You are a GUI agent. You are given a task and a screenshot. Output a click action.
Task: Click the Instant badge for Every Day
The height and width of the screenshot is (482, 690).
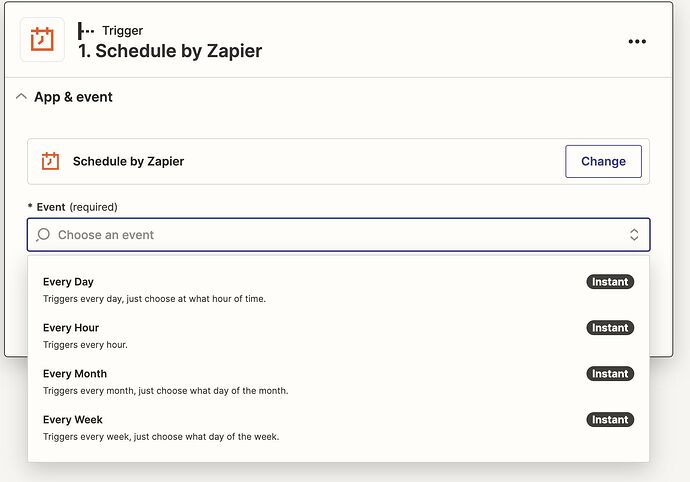610,282
